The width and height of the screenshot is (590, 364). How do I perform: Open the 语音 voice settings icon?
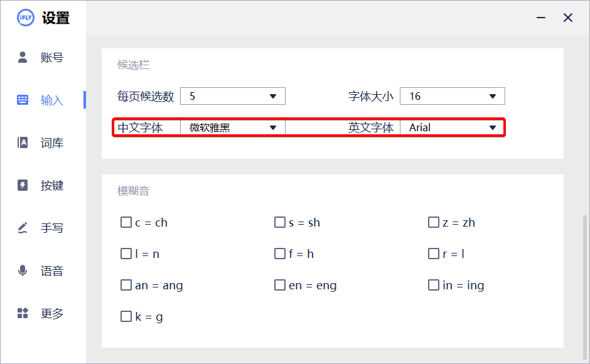click(23, 270)
